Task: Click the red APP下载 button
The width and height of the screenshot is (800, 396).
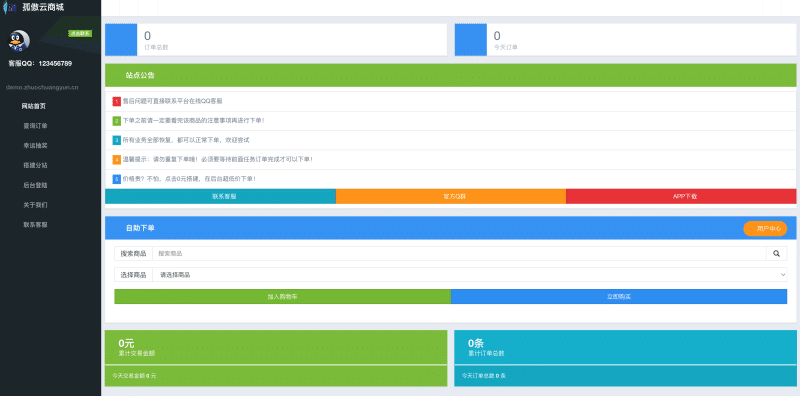Action: point(681,196)
